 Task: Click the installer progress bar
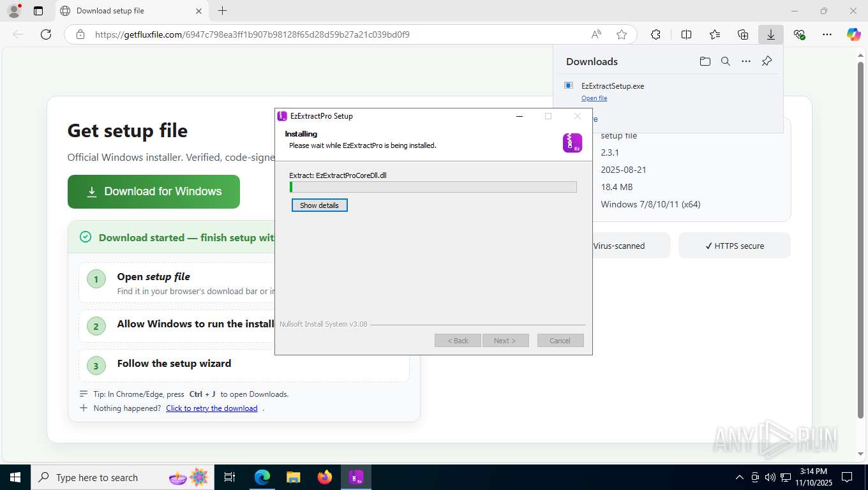[x=433, y=187]
